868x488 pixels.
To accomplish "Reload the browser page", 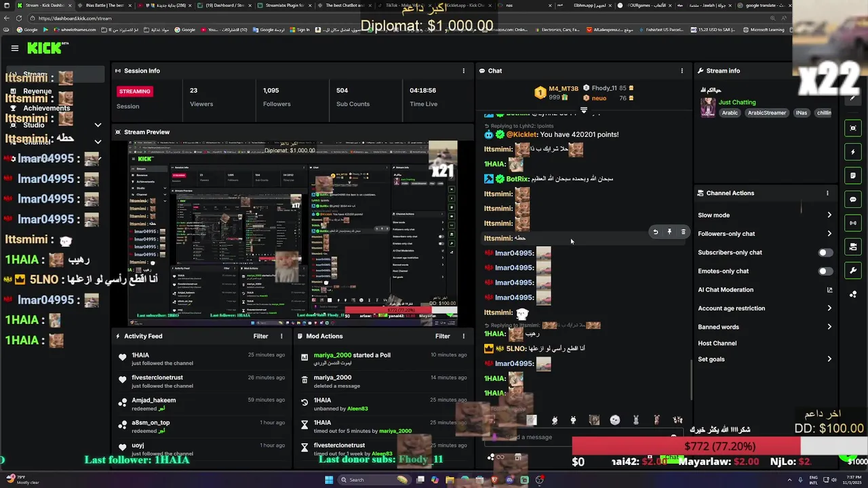I will pos(19,18).
